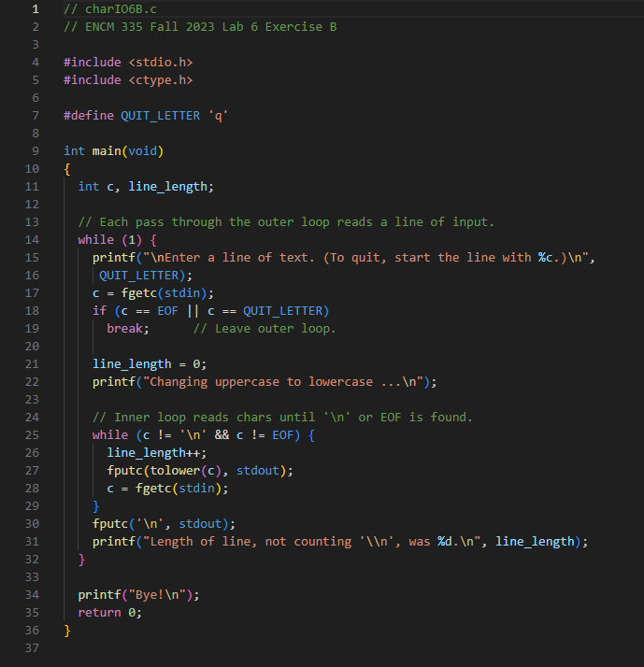This screenshot has width=644, height=667.
Task: Click on "<ctype.h>" in the include line
Action: [161, 80]
